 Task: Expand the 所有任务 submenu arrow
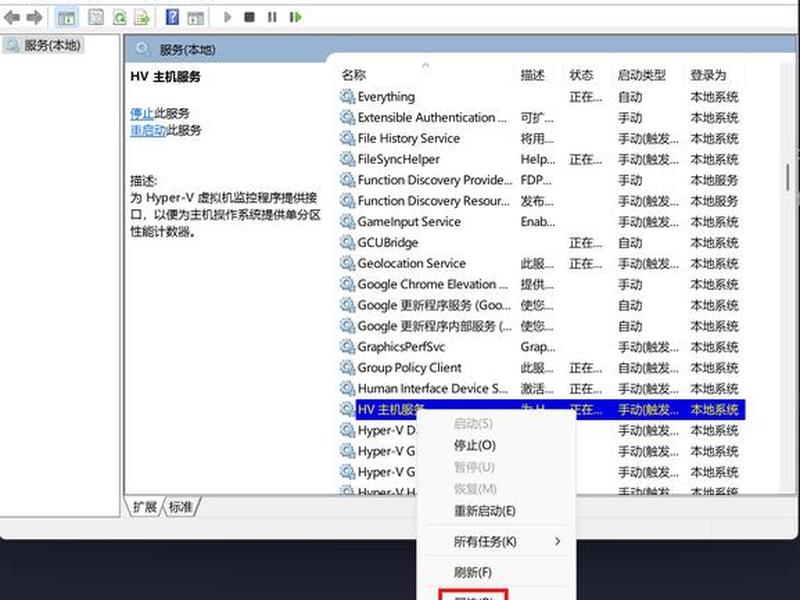(x=557, y=541)
